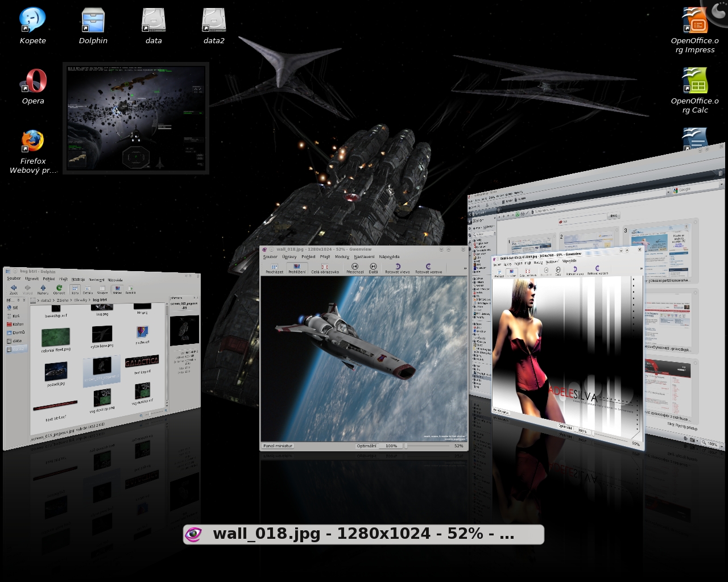Click Další in wall_018 Gwenview toolbar
Image resolution: width=728 pixels, height=582 pixels.
click(x=373, y=268)
